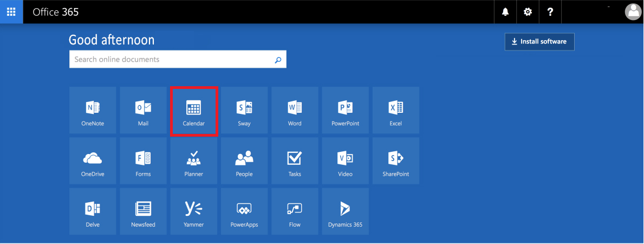Launch the Forms app tile
644x244 pixels.
click(x=144, y=161)
